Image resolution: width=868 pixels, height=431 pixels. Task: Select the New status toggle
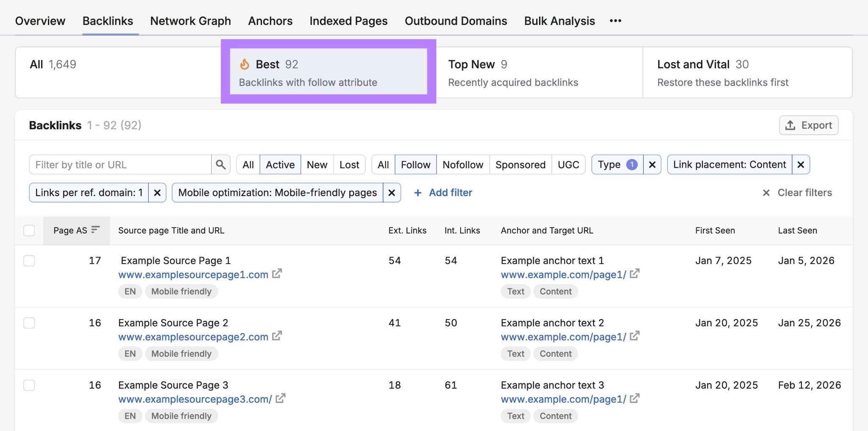click(317, 164)
